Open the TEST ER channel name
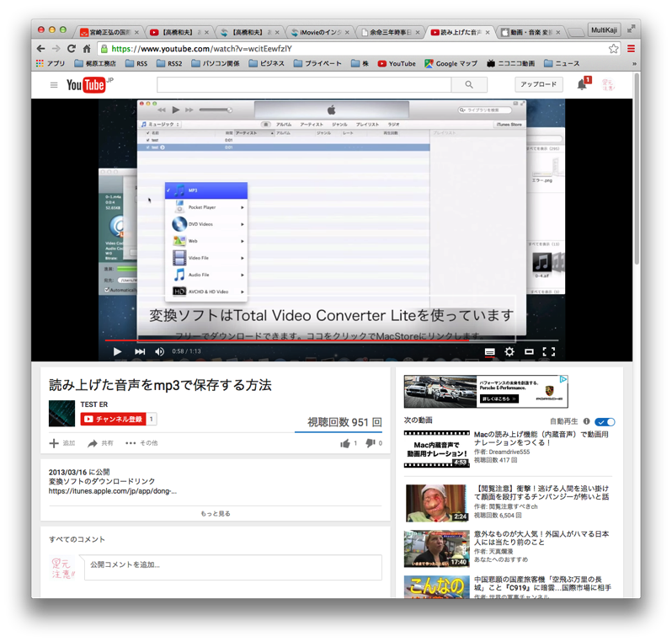The width and height of the screenshot is (672, 642). 93,404
